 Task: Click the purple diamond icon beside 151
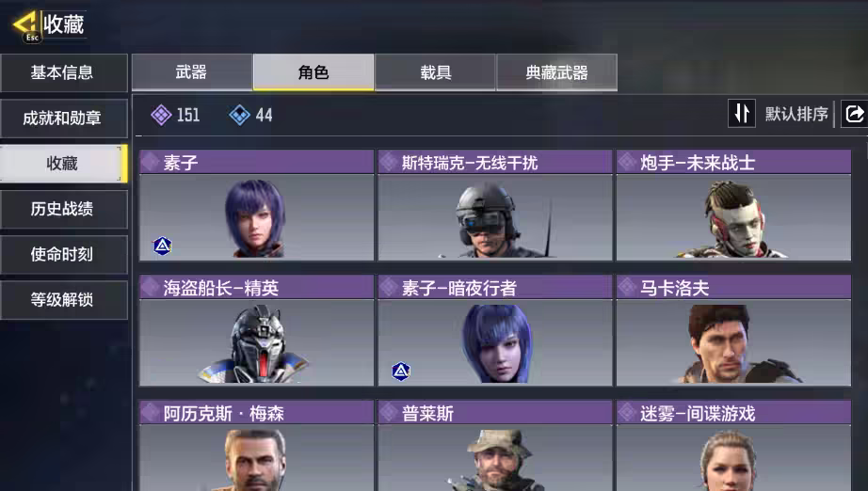pyautogui.click(x=161, y=115)
